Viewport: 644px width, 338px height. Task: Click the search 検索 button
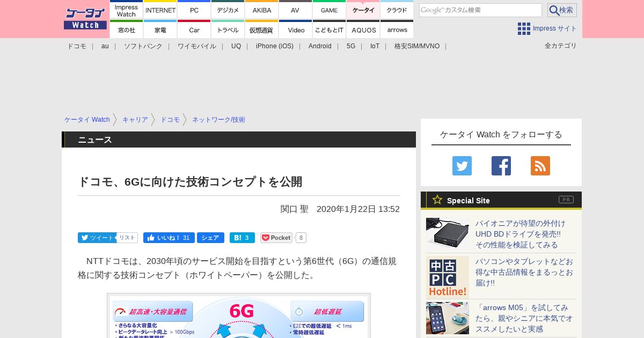[x=562, y=10]
